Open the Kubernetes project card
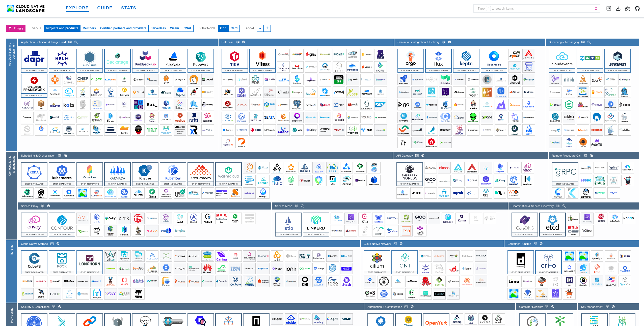 62,174
